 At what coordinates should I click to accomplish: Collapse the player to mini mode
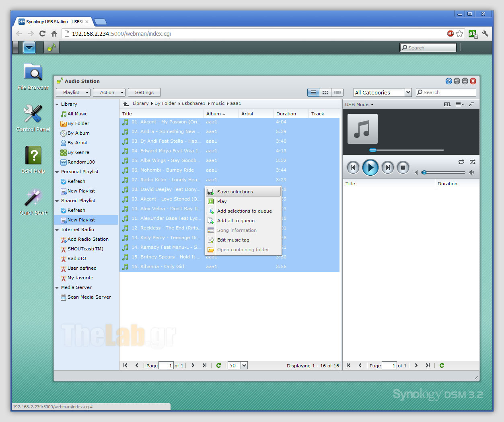coord(471,104)
